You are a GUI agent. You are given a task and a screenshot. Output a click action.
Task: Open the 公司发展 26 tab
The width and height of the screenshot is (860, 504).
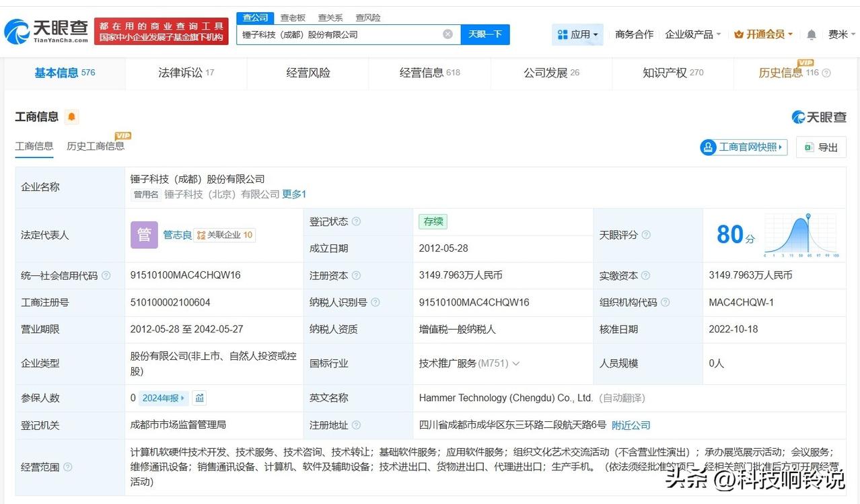pyautogui.click(x=552, y=73)
